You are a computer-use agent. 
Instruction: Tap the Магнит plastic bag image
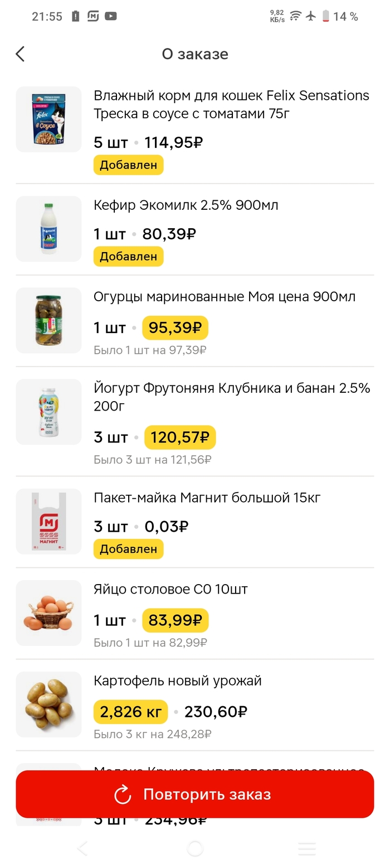click(48, 522)
